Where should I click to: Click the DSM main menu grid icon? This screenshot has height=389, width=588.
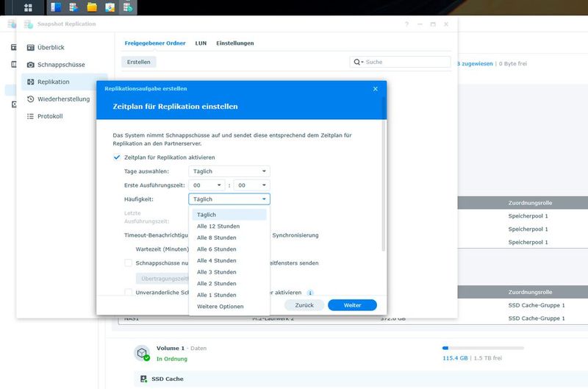(x=28, y=8)
